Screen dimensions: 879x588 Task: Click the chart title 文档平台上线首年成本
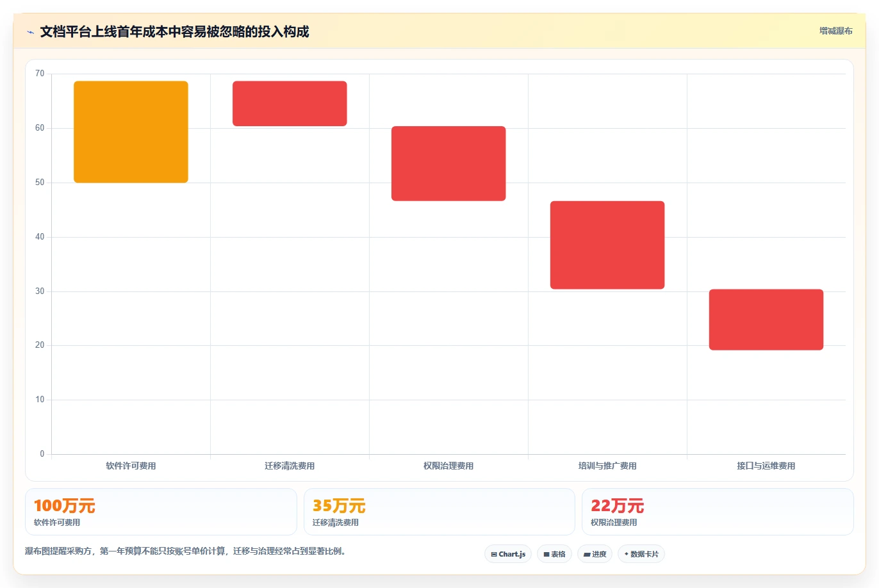[174, 31]
